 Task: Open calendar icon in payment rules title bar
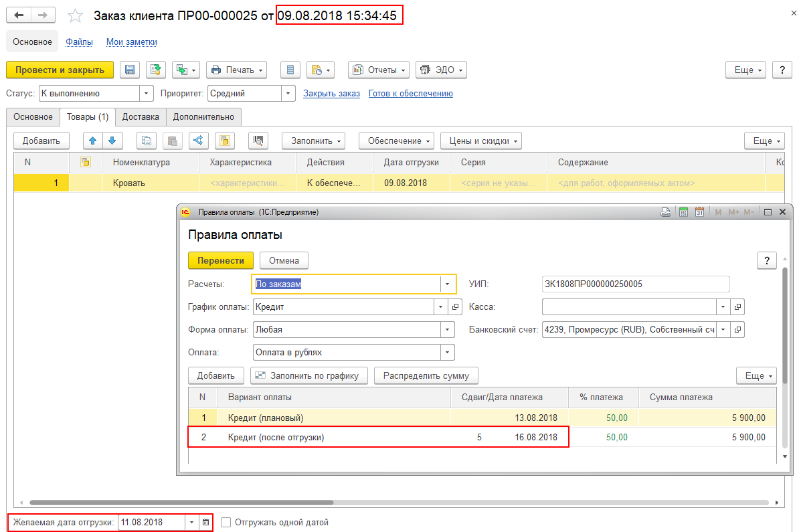tap(699, 212)
